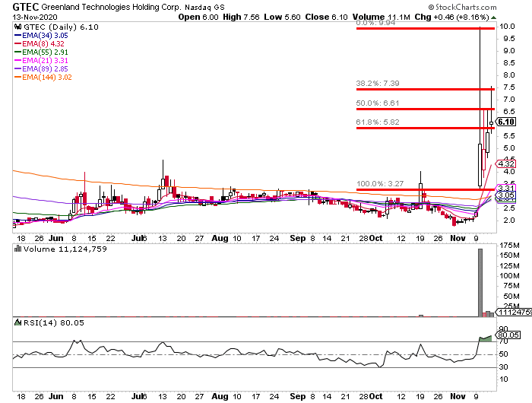532x403 pixels.
Task: Click the Nasdaq GS exchange label
Action: coord(204,7)
